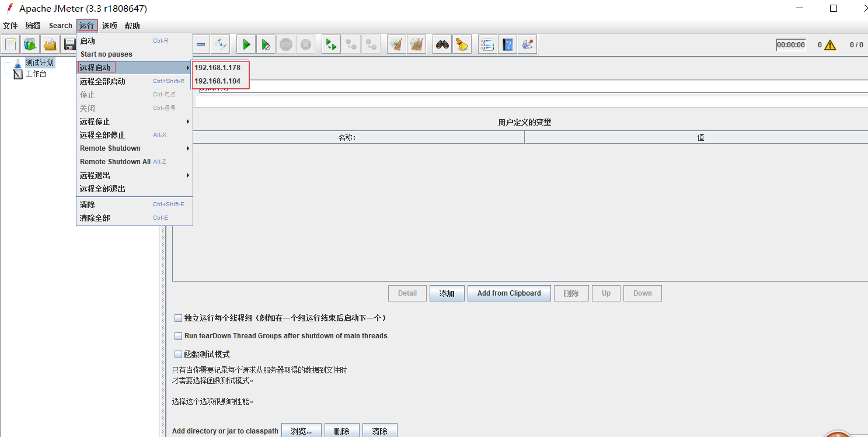Expand the 远程启动 submenu arrow

188,68
